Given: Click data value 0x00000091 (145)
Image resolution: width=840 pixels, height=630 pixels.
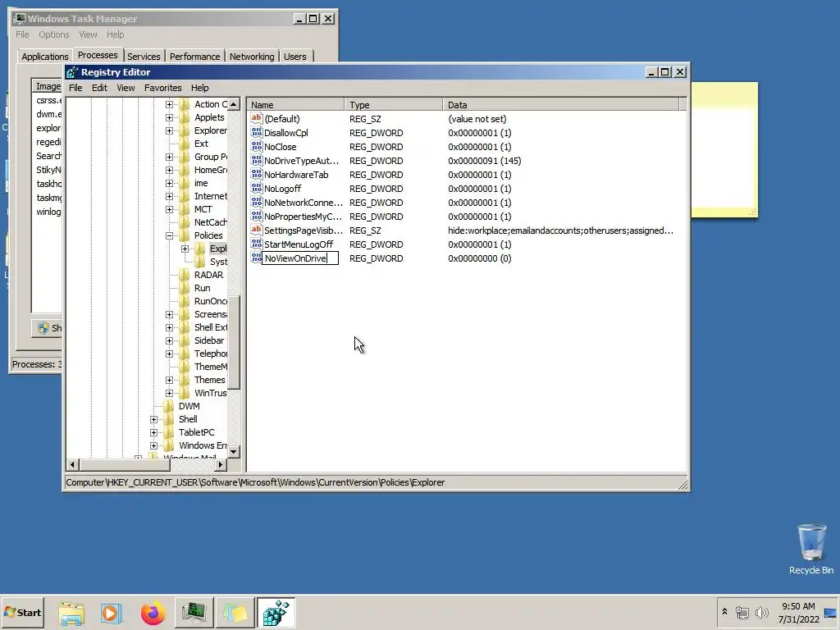Looking at the screenshot, I should (x=484, y=160).
